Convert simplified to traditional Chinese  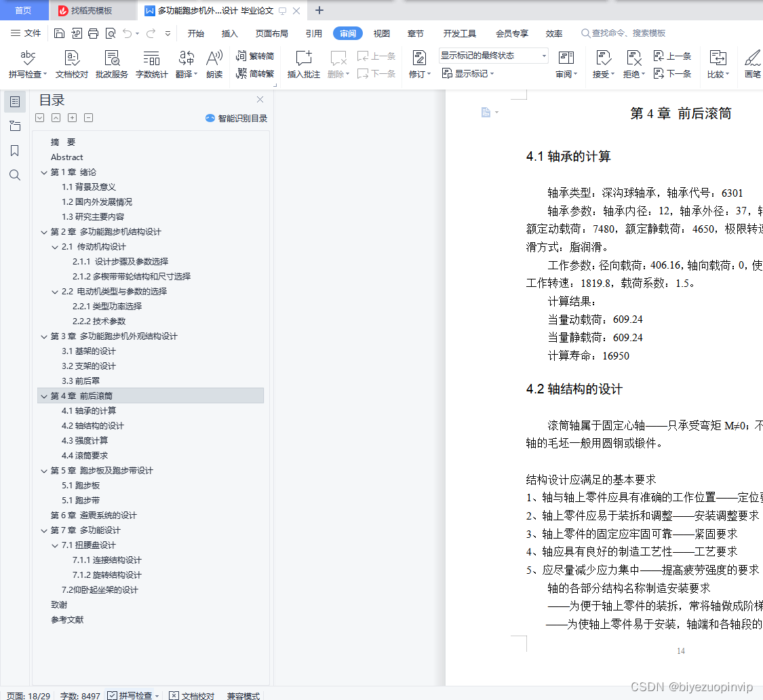pos(255,73)
